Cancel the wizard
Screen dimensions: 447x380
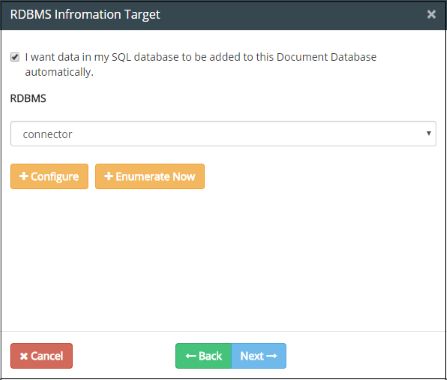click(x=41, y=356)
